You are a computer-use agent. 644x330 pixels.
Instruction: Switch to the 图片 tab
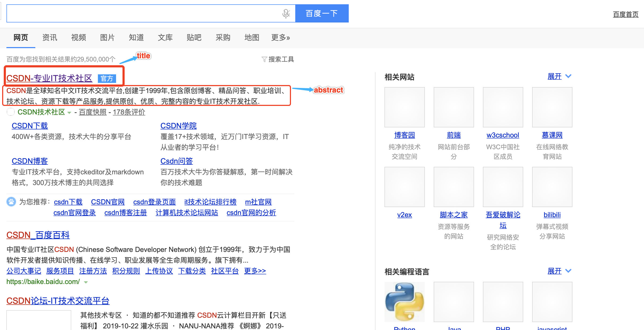(x=108, y=37)
